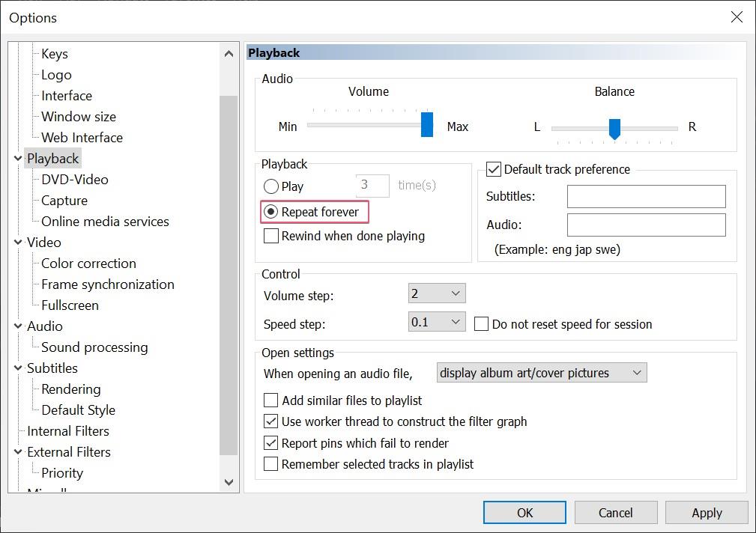Click the Subtitles preference input field
Viewport: 756px width, 533px height.
645,196
